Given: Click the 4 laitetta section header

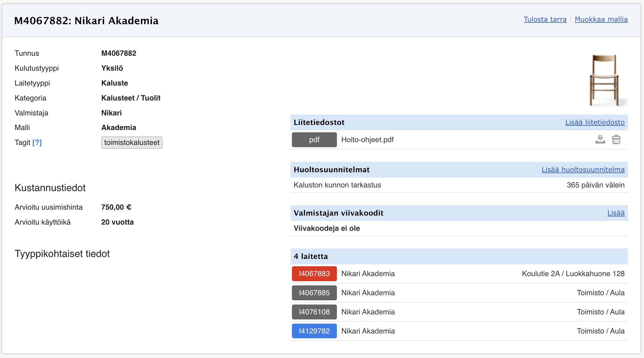Looking at the screenshot, I should (x=311, y=256).
